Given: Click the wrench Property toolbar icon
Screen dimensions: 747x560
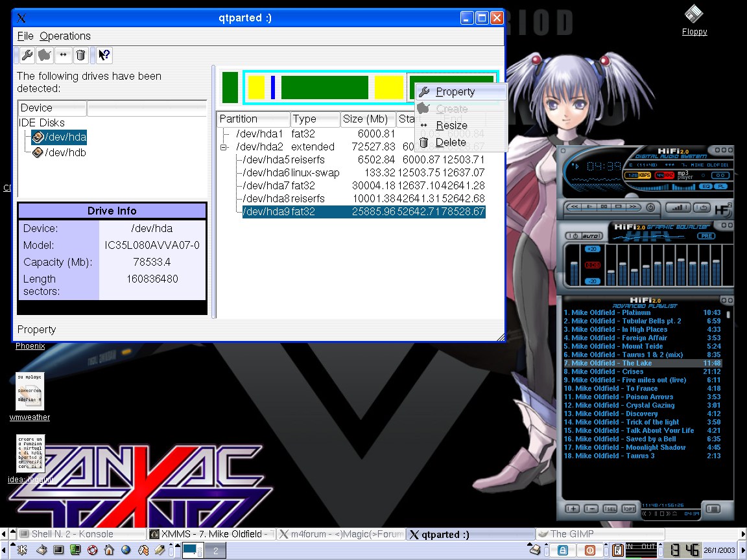Looking at the screenshot, I should tap(27, 55).
